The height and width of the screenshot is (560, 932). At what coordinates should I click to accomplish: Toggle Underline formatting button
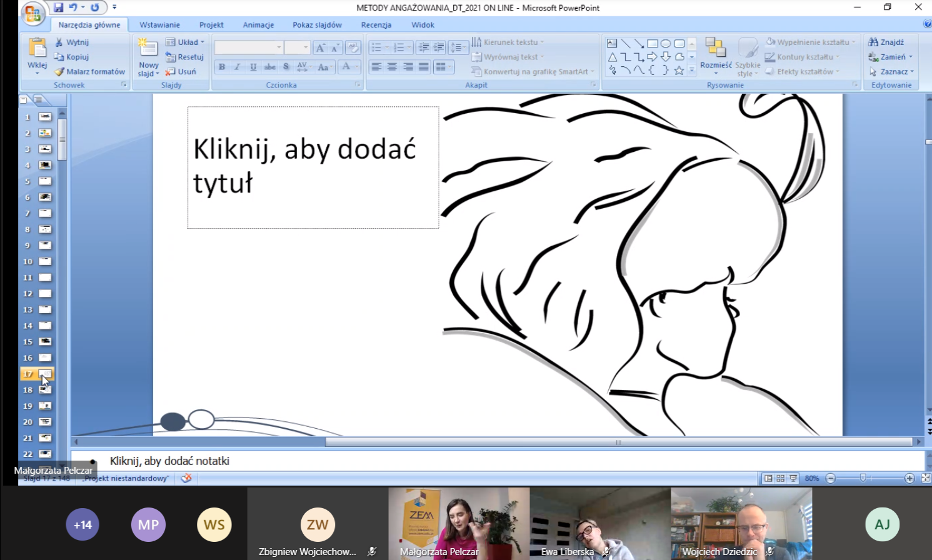click(253, 67)
